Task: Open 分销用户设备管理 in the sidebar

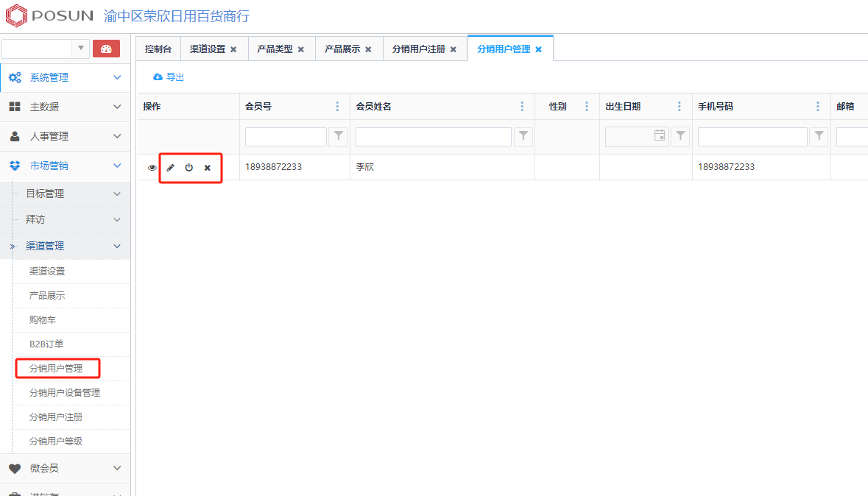Action: click(65, 393)
